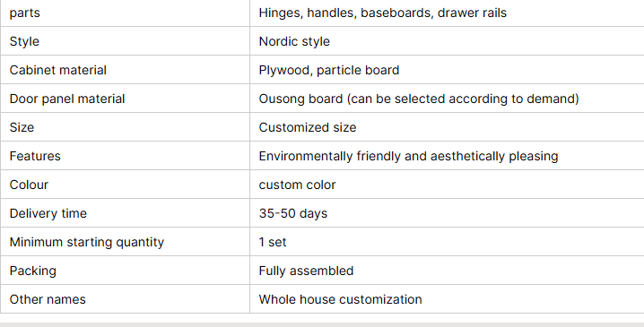
Task: Click the 'Door panel material' label
Action: coord(67,99)
